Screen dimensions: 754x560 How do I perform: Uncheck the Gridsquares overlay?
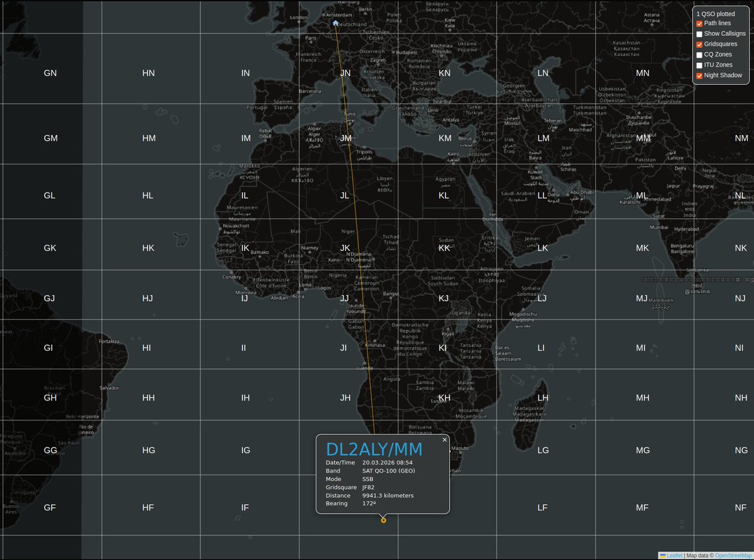[699, 45]
